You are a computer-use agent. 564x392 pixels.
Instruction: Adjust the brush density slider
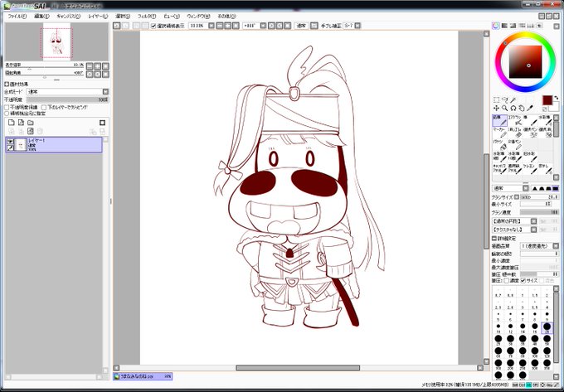pos(539,212)
